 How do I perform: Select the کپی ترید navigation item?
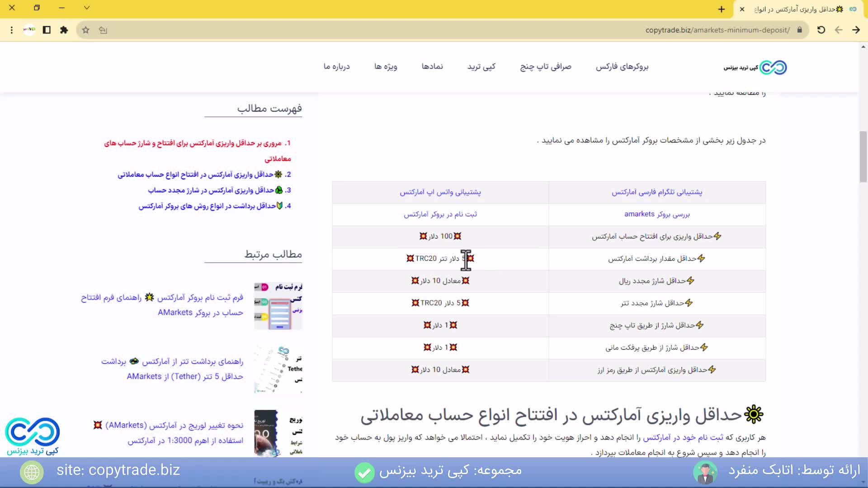tap(481, 66)
